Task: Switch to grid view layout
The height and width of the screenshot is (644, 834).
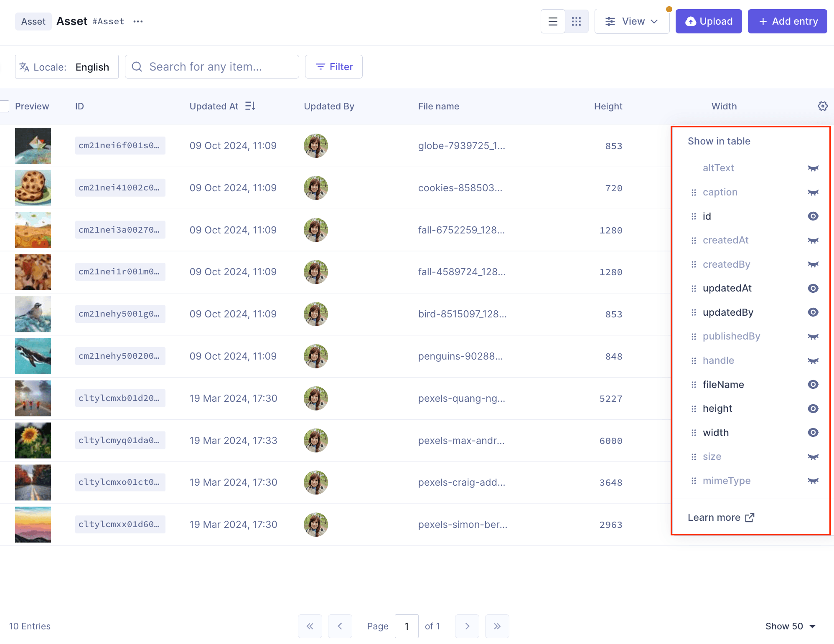Action: pos(577,21)
